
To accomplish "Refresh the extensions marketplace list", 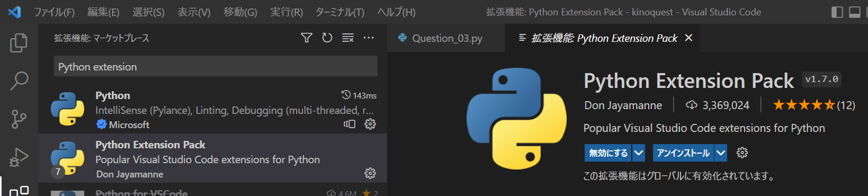I will [x=327, y=38].
